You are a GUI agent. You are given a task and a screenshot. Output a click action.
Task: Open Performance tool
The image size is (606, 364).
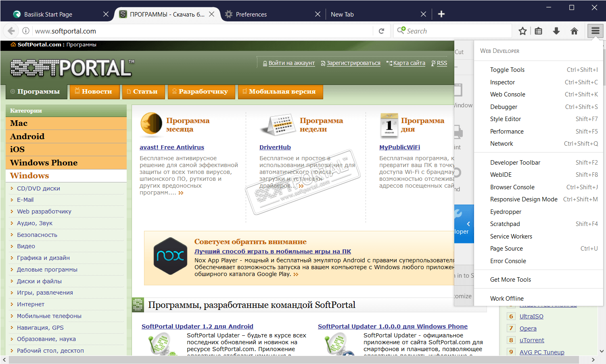pos(539,132)
